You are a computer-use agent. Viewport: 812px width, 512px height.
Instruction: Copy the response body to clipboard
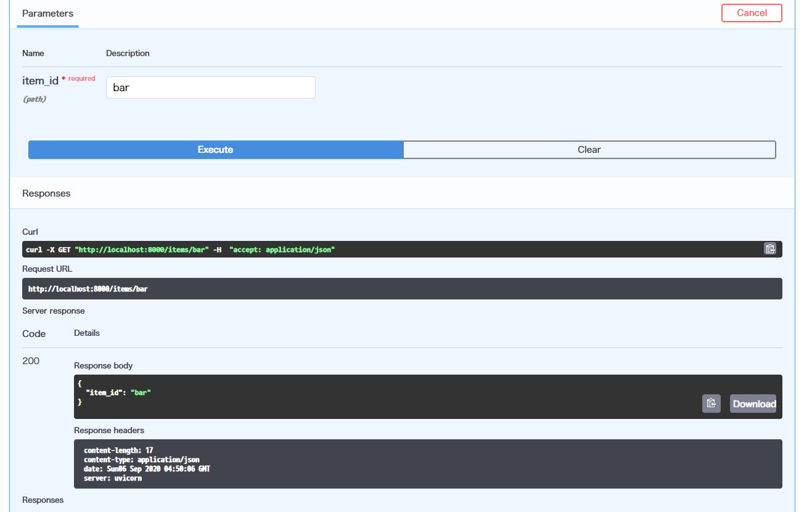(711, 403)
